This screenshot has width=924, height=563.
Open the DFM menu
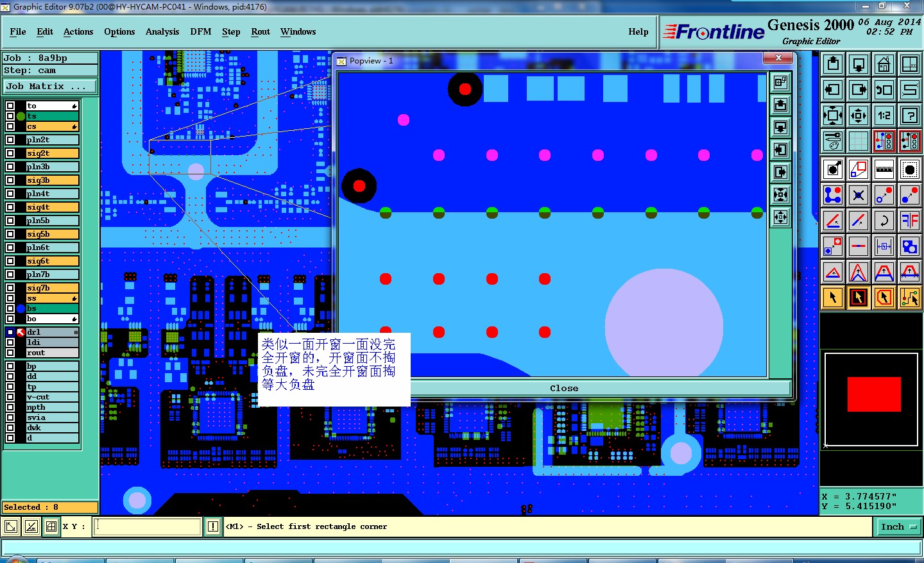point(201,31)
